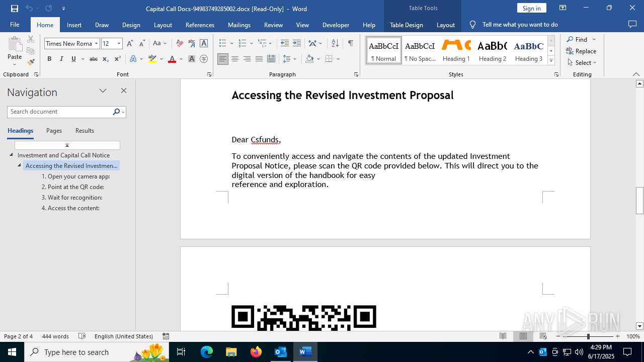Click the Save icon in the title bar
Screen dimensions: 644x362
click(x=15, y=9)
